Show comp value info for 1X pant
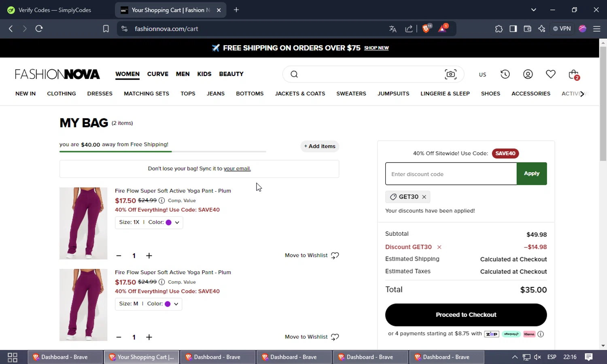The width and height of the screenshot is (607, 364). point(161,201)
